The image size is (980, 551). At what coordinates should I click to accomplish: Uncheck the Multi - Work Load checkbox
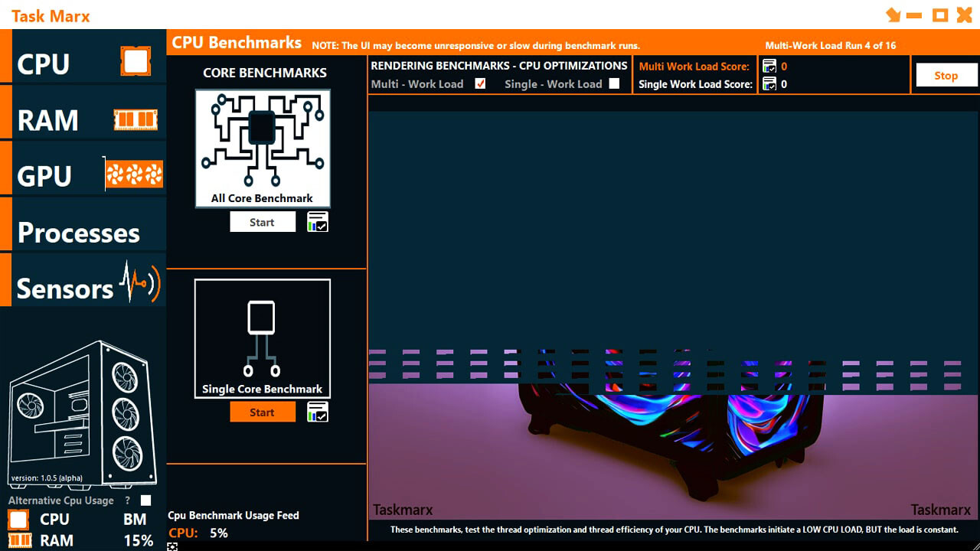pos(480,84)
